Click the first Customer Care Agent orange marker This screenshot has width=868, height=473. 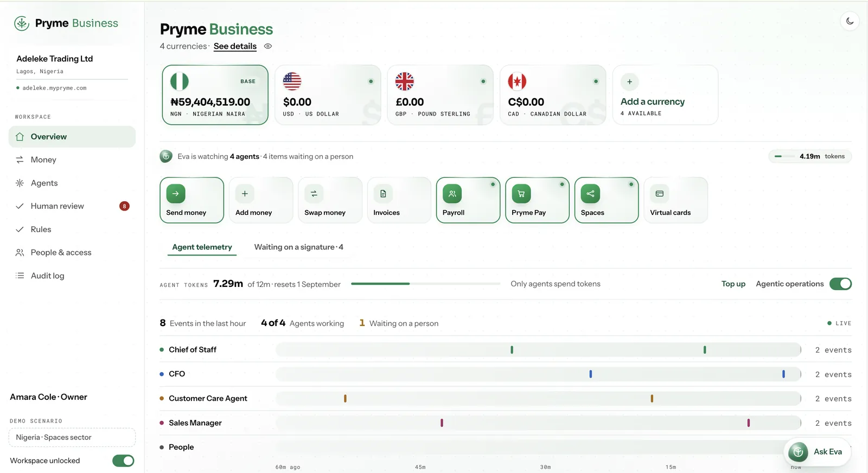pos(345,398)
